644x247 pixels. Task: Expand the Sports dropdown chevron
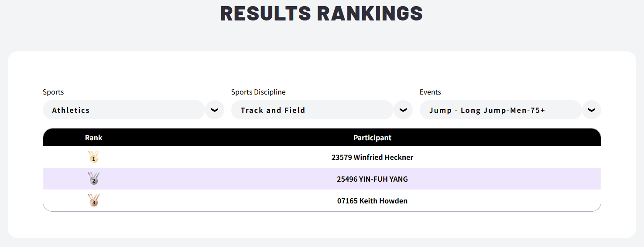(x=215, y=110)
